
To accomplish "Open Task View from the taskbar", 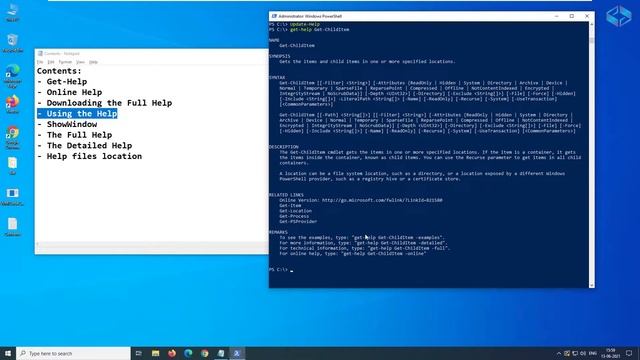I will click(x=139, y=353).
